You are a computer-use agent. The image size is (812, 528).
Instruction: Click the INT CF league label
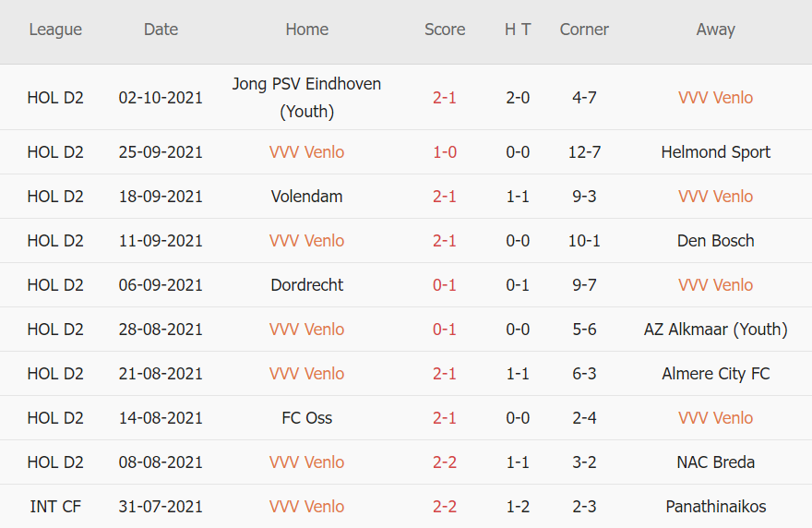(55, 507)
